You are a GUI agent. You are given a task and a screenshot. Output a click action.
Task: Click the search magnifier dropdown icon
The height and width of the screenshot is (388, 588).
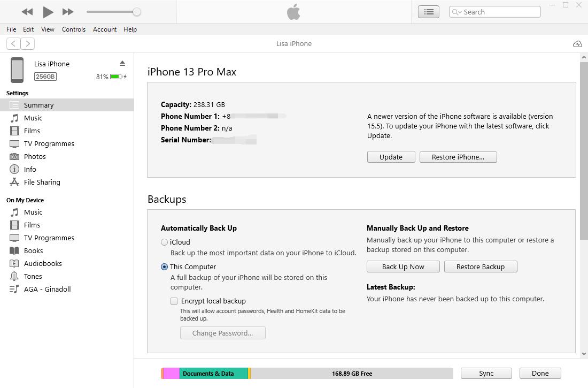point(457,12)
